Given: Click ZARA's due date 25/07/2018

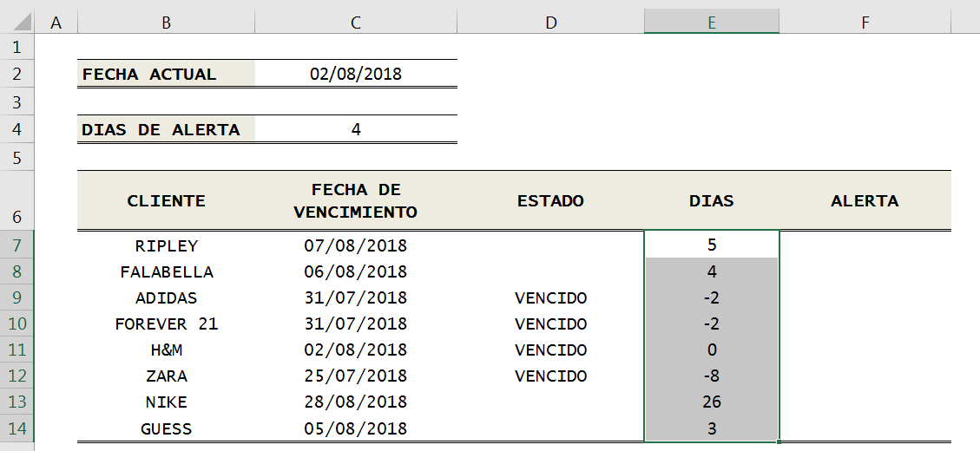Looking at the screenshot, I should click(356, 376).
